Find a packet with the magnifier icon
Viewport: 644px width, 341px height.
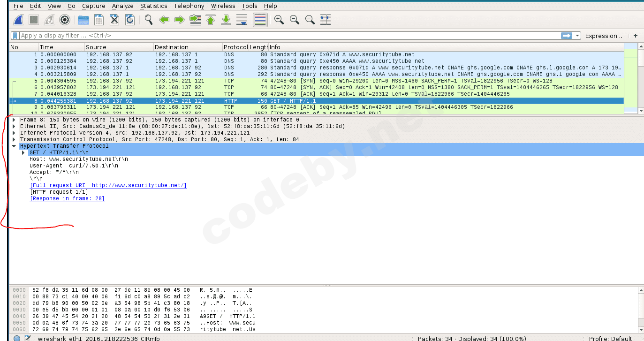(149, 20)
